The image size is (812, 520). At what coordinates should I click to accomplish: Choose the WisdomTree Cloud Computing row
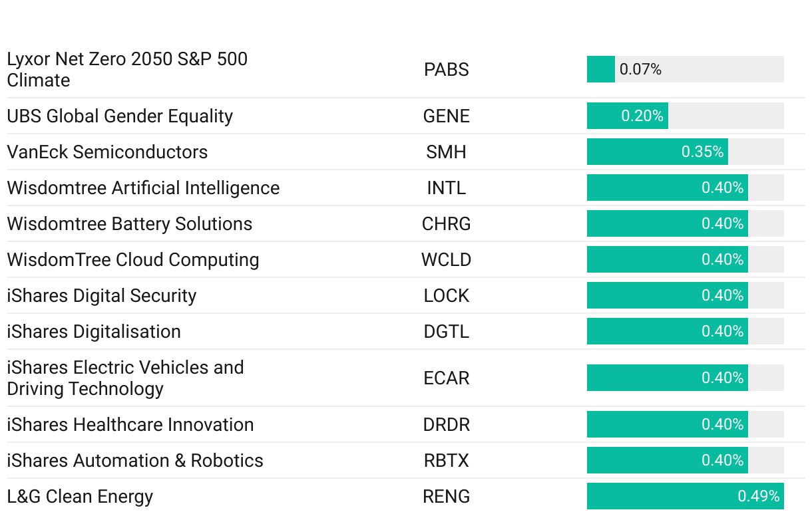(133, 260)
